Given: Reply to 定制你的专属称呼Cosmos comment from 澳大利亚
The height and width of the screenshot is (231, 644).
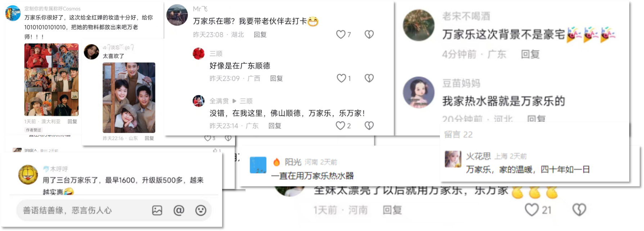Looking at the screenshot, I should (72, 121).
